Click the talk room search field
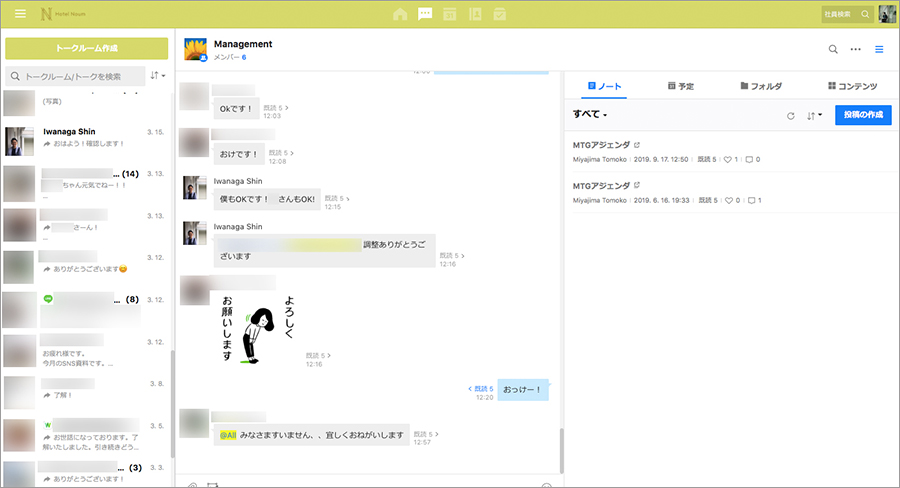Screen dimensions: 900x488 click(x=78, y=76)
